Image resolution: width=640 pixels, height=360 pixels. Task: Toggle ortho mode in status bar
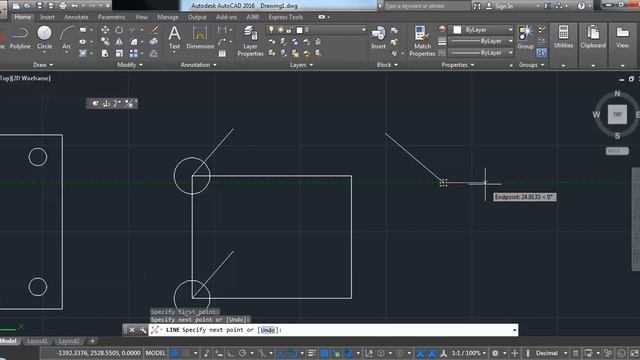coord(231,353)
